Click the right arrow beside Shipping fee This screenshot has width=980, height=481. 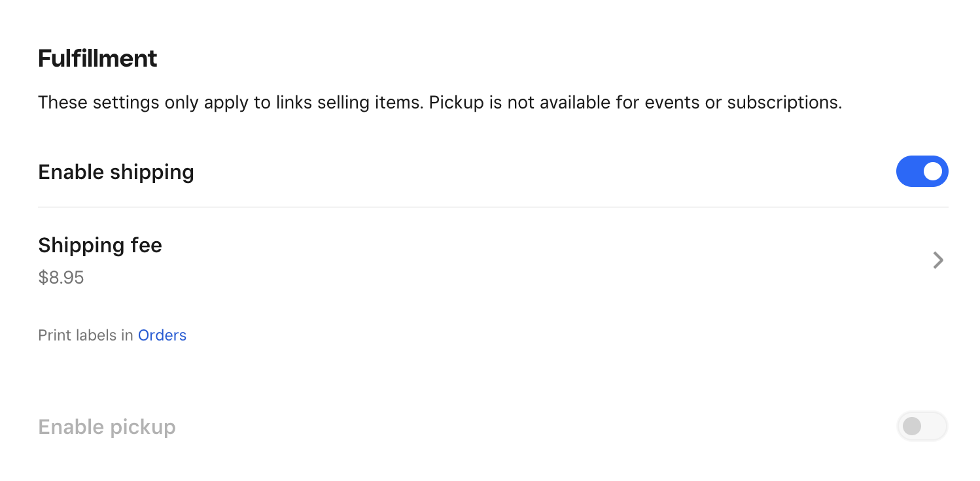tap(938, 260)
